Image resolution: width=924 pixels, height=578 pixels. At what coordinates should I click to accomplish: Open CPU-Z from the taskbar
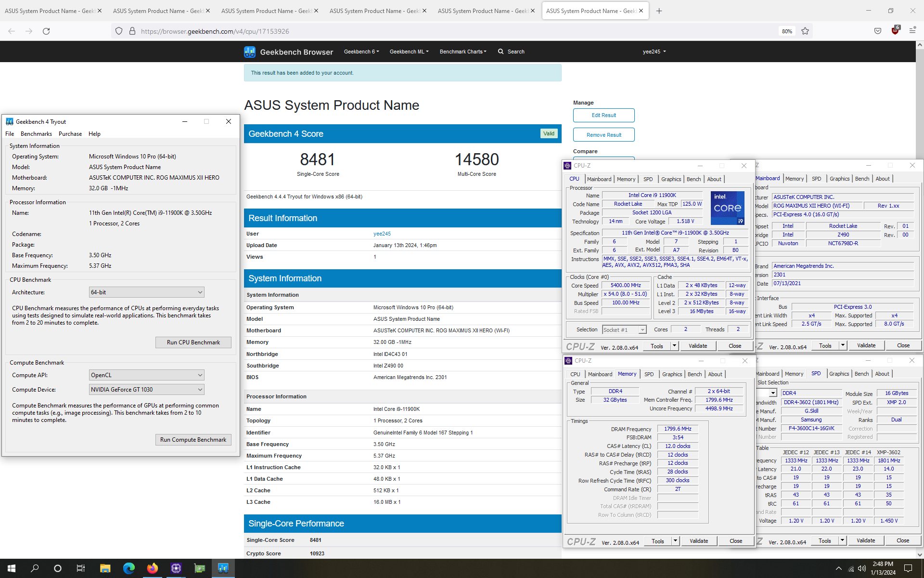[176, 568]
